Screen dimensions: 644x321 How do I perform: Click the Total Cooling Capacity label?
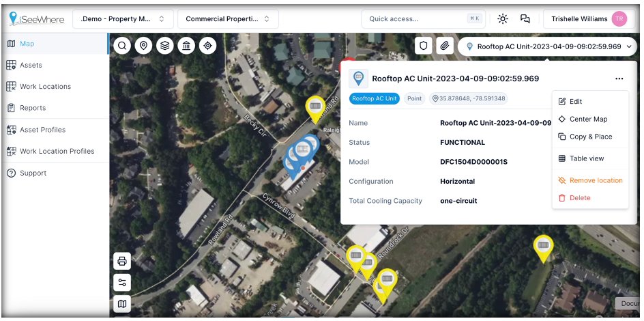(385, 201)
